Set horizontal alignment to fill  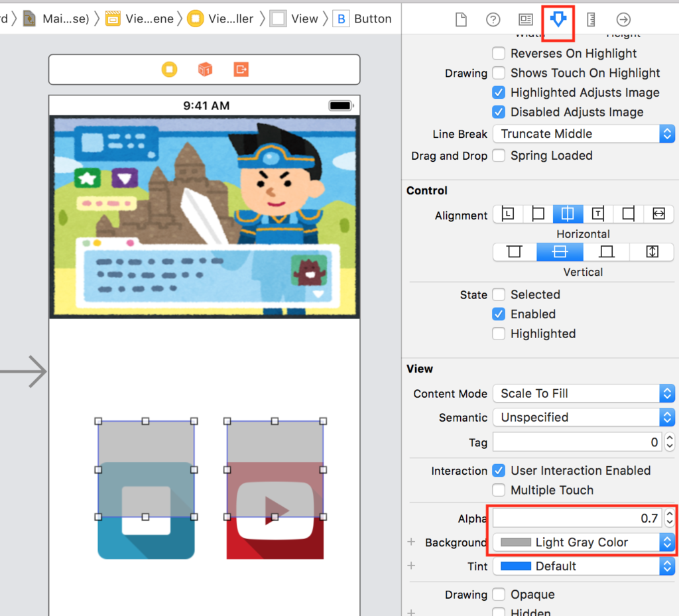[x=658, y=214]
